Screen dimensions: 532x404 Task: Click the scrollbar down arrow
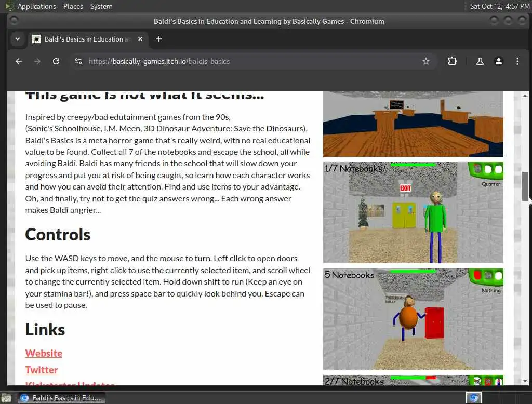(x=525, y=381)
